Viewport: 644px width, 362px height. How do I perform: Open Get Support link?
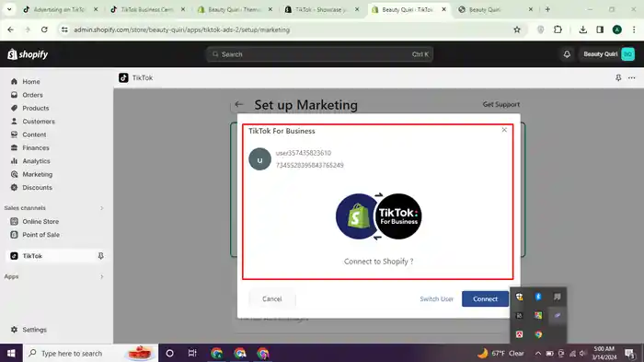pos(501,104)
